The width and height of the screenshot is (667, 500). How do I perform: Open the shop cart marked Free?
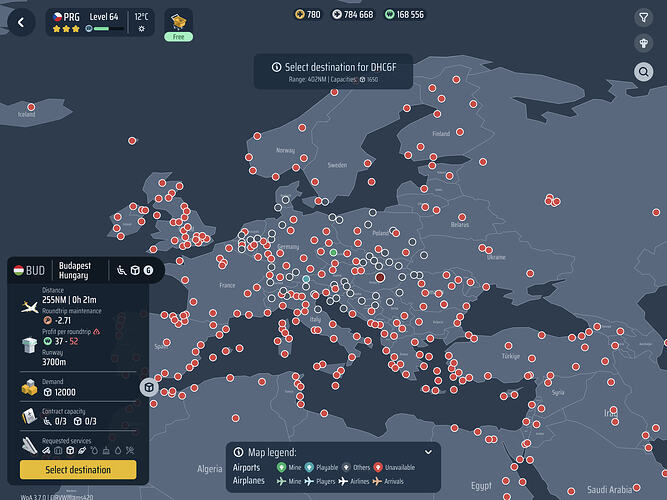coord(179,25)
